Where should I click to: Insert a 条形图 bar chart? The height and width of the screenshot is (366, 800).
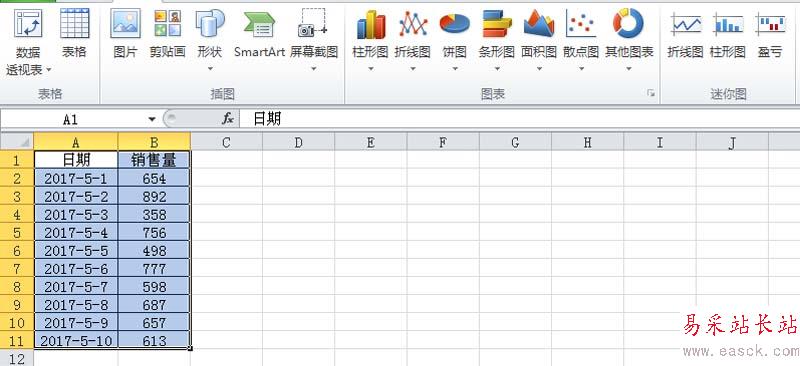coord(496,24)
